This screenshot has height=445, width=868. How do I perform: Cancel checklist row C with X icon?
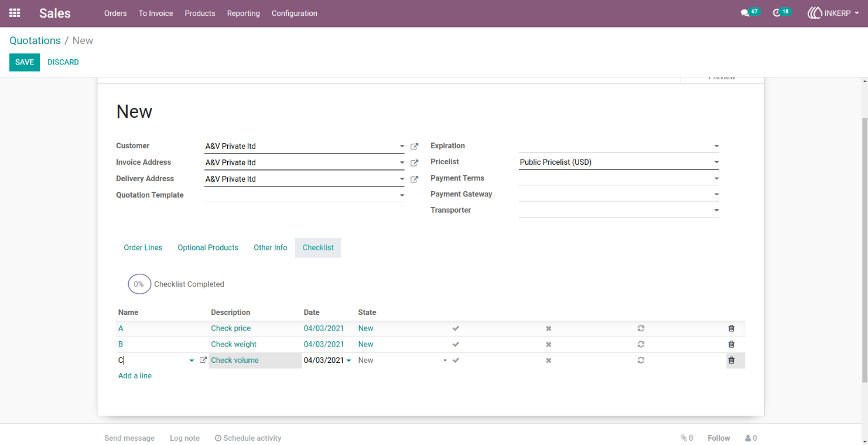click(548, 360)
